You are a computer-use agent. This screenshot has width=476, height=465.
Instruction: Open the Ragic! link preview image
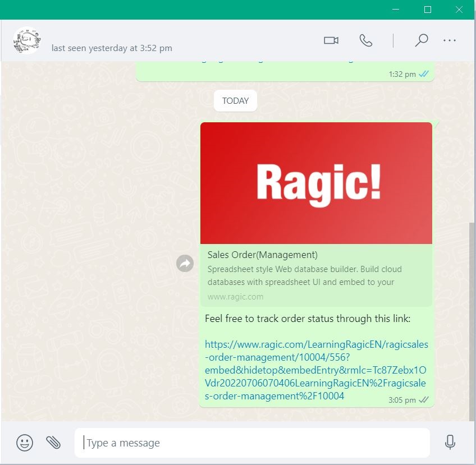click(316, 183)
